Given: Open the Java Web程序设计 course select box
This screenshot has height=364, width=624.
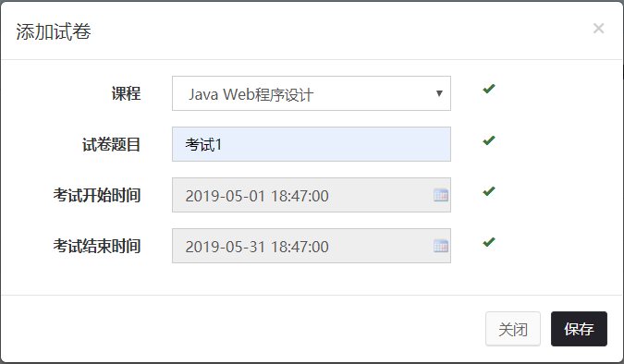Looking at the screenshot, I should pyautogui.click(x=312, y=93).
